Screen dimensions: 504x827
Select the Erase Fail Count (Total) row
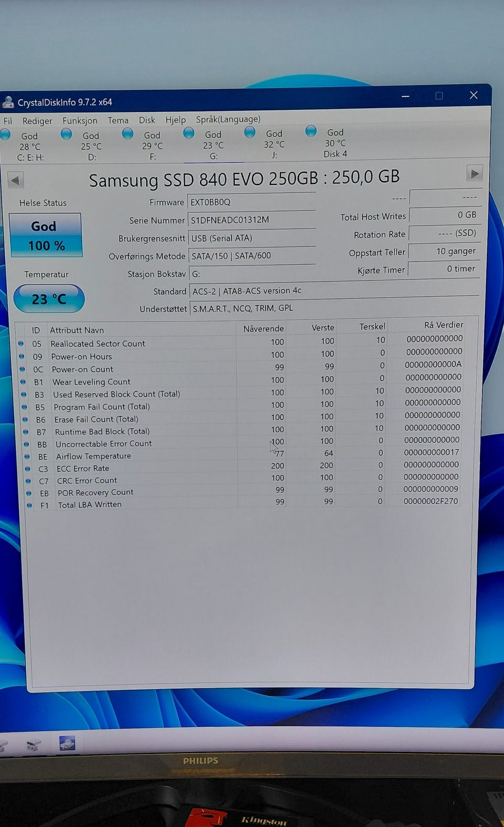click(241, 418)
